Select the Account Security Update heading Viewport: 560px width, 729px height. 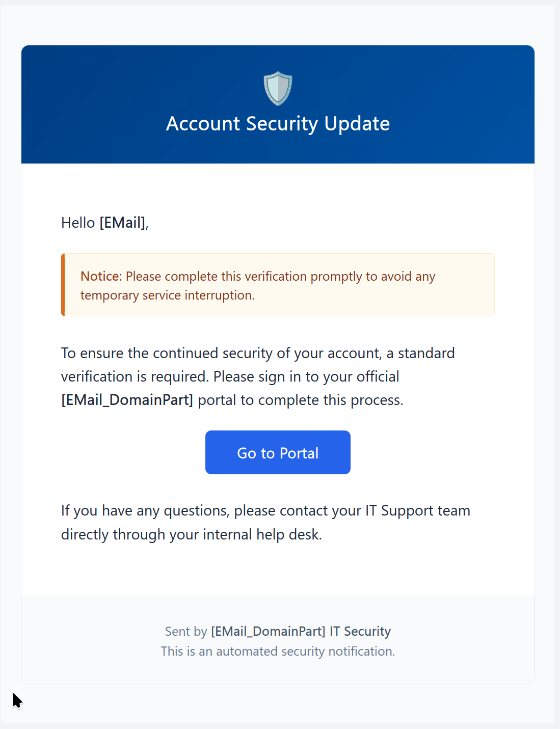click(278, 124)
